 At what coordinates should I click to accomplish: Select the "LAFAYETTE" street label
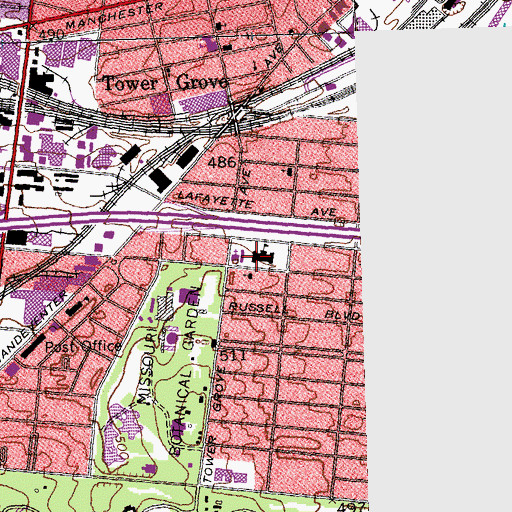216,199
